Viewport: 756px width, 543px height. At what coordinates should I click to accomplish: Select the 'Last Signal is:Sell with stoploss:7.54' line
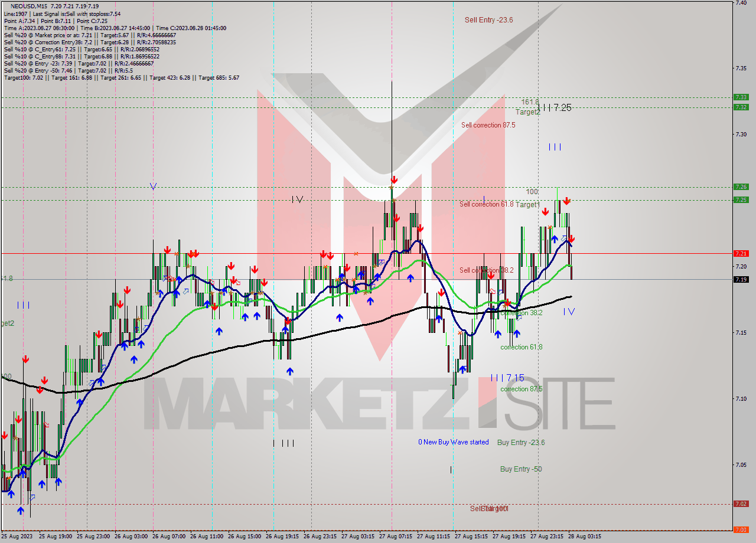(x=62, y=14)
